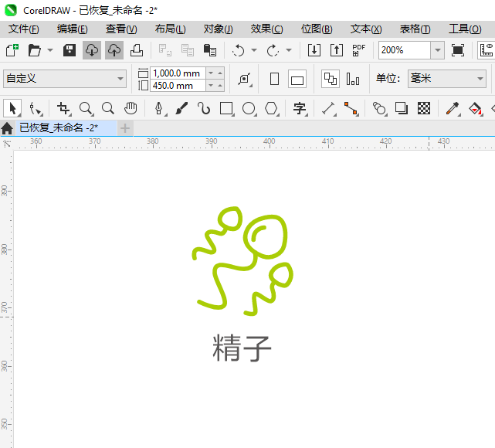Pick the Rectangle tool
The image size is (495, 448).
coord(226,108)
